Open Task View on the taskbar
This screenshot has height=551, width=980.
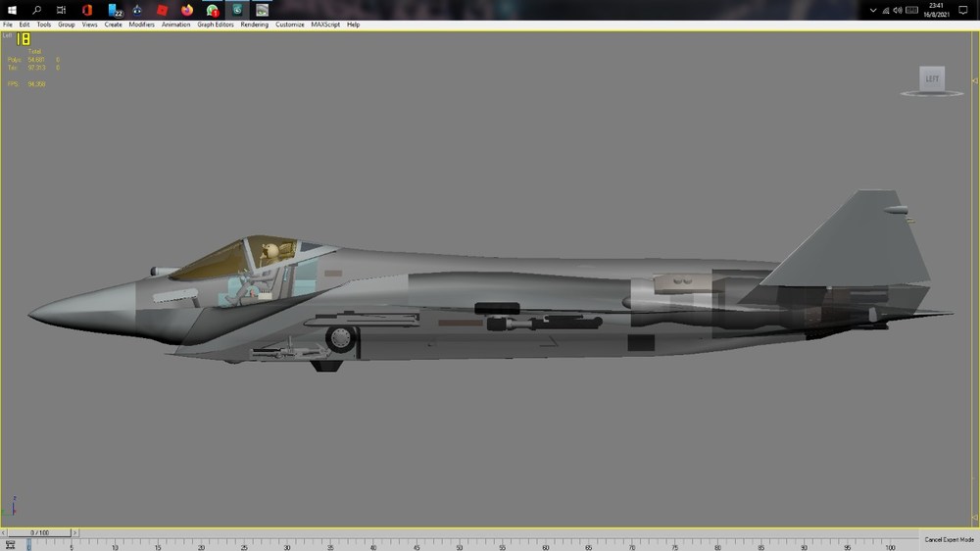(x=61, y=10)
